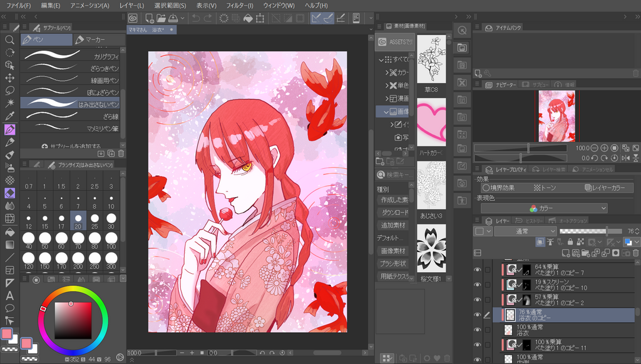The height and width of the screenshot is (364, 641).
Task: Click the navigator zoom out minus icon
Action: (x=595, y=148)
